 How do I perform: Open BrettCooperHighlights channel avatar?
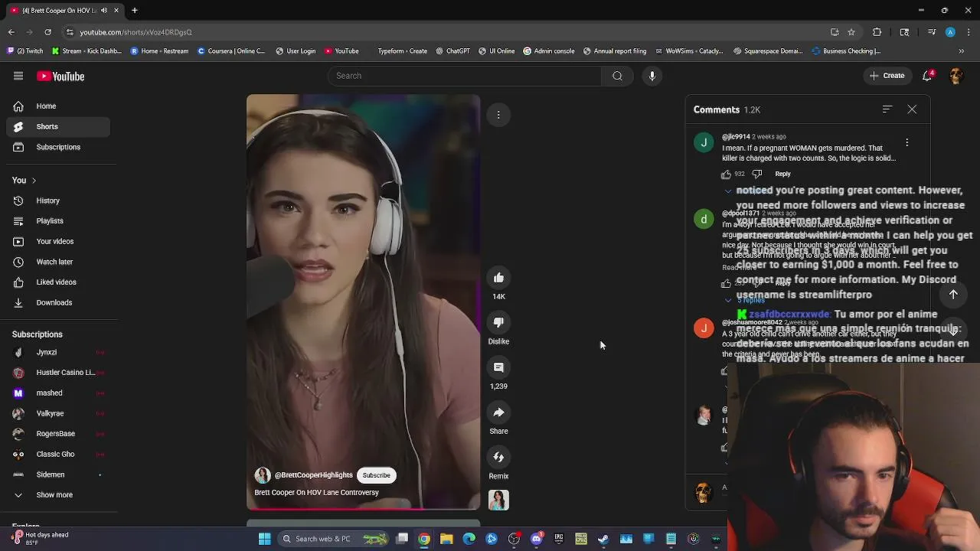(263, 475)
